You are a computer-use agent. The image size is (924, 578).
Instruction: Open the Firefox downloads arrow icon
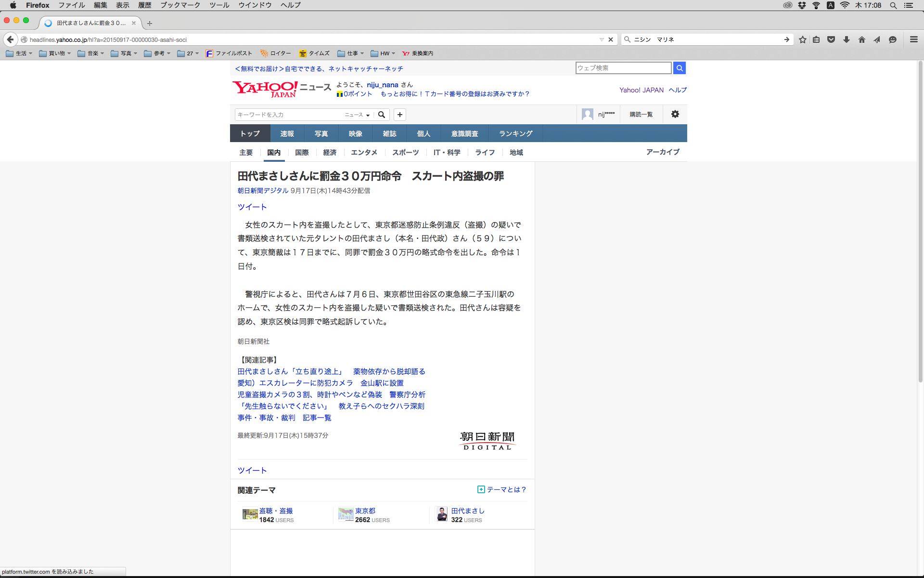coord(846,39)
